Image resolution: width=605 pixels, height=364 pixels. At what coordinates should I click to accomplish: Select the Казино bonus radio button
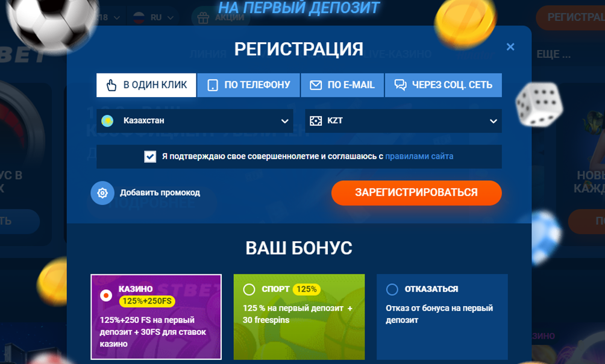(105, 295)
